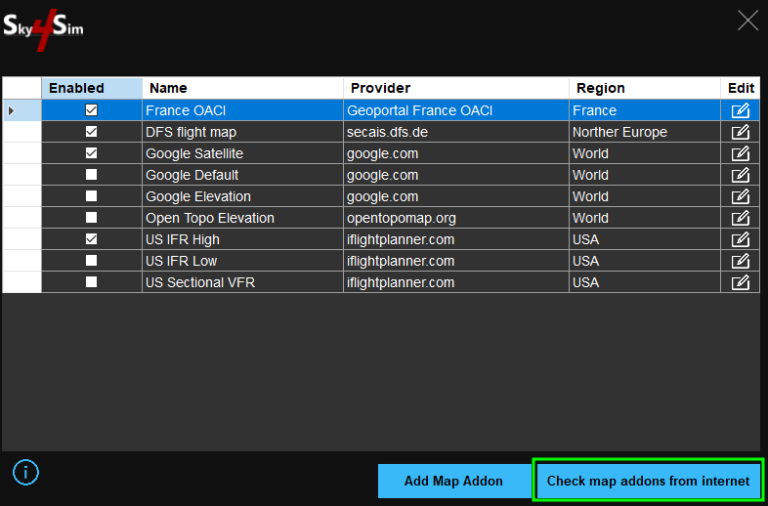768x506 pixels.
Task: Edit the US IFR Low addon
Action: 740,261
